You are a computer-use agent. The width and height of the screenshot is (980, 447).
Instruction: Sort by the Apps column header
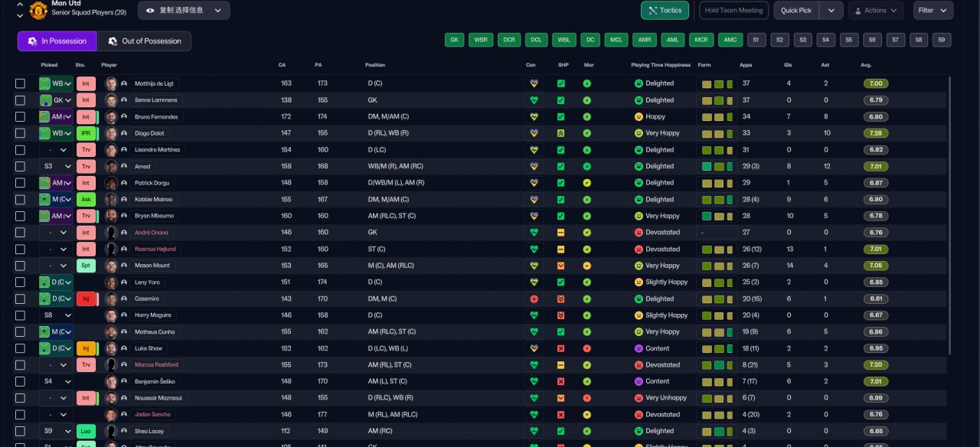click(746, 65)
